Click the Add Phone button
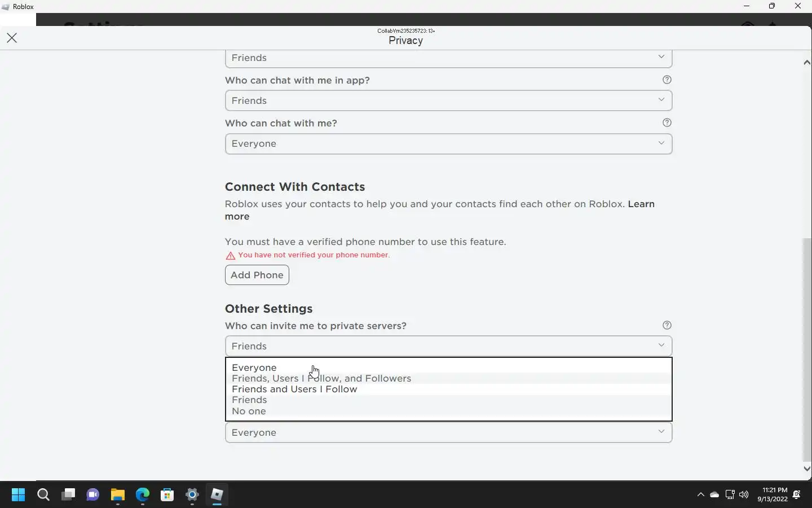 [257, 275]
